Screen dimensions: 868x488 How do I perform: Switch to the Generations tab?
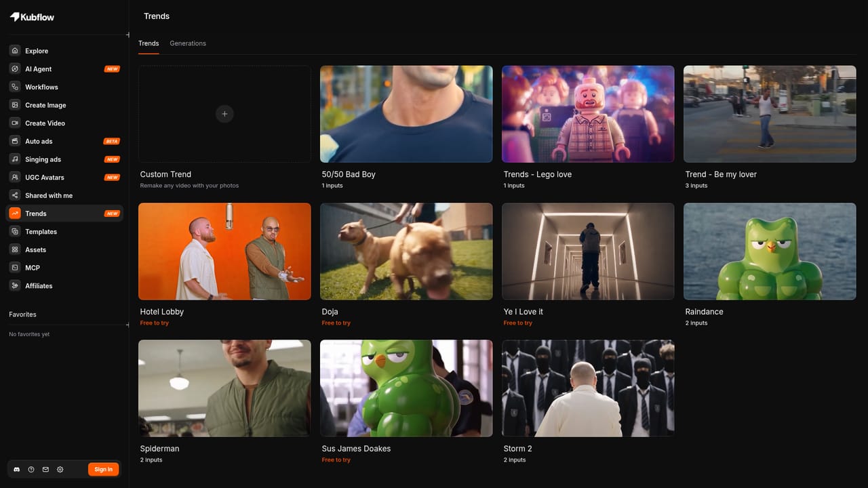[x=188, y=43]
